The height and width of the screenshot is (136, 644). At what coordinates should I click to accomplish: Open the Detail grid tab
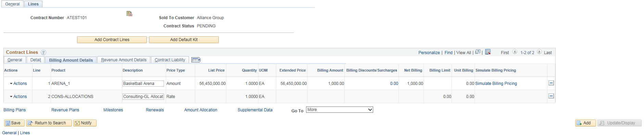(x=36, y=60)
